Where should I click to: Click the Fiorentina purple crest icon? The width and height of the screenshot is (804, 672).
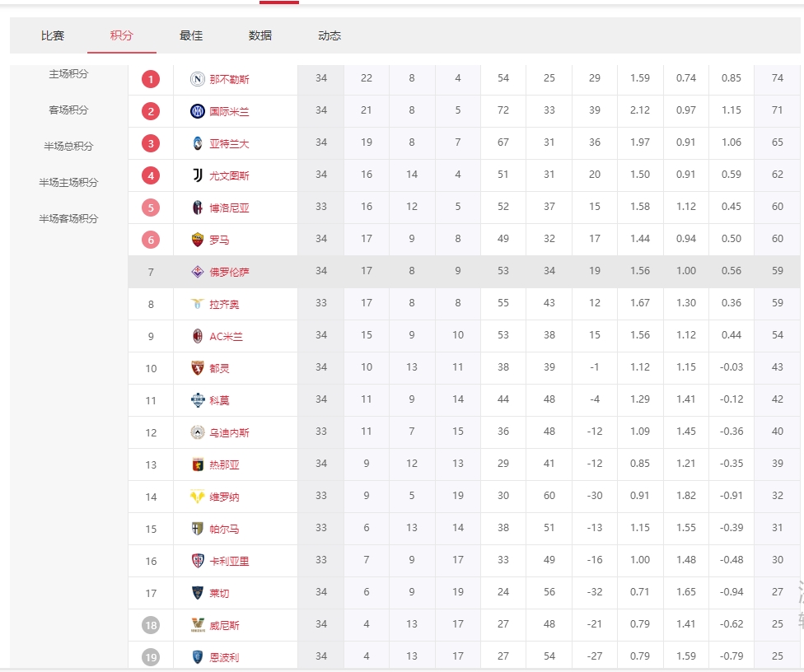(198, 272)
